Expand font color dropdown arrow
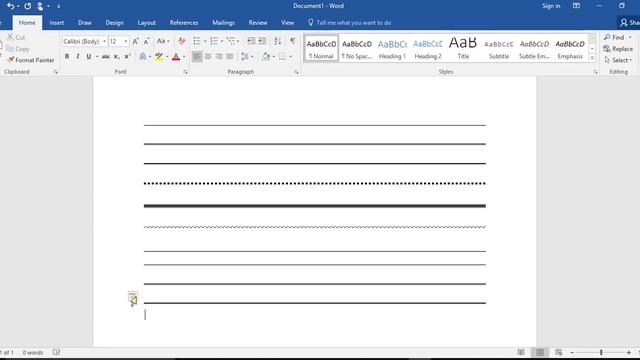The image size is (640, 360). tap(184, 57)
